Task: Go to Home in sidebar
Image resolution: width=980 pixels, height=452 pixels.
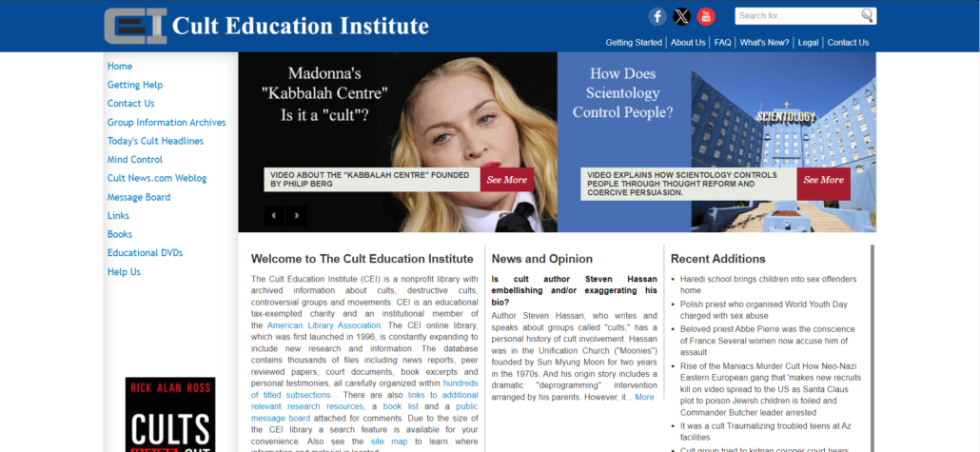Action: (x=120, y=67)
